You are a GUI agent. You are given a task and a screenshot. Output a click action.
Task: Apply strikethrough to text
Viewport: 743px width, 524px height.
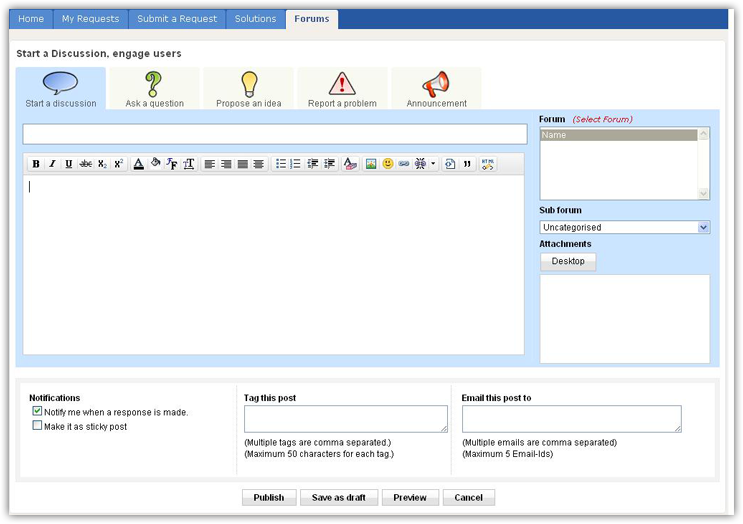click(85, 164)
